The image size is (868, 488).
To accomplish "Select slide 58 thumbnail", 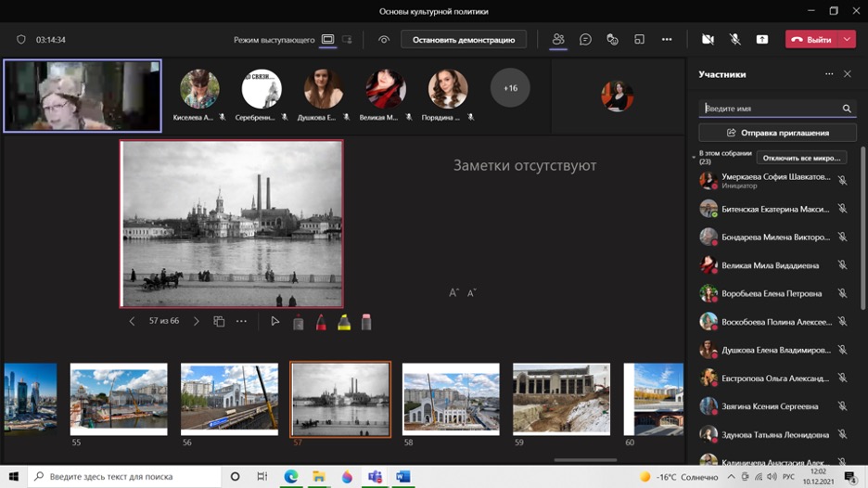I will point(451,399).
